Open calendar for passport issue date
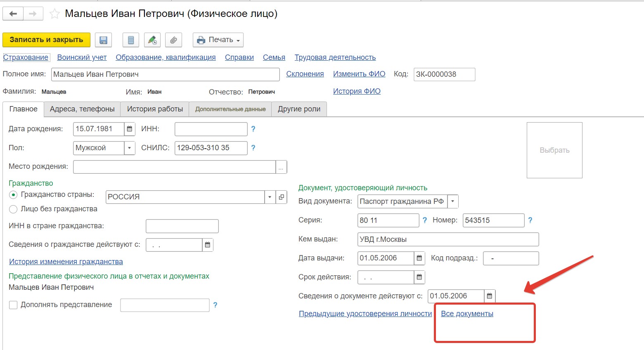This screenshot has height=350, width=644. 419,258
